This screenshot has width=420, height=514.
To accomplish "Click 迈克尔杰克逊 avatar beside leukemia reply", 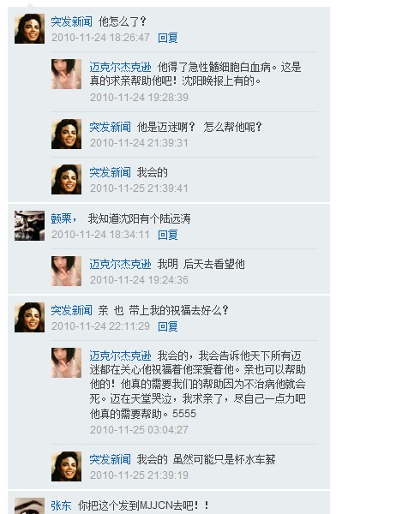I will coord(66,74).
